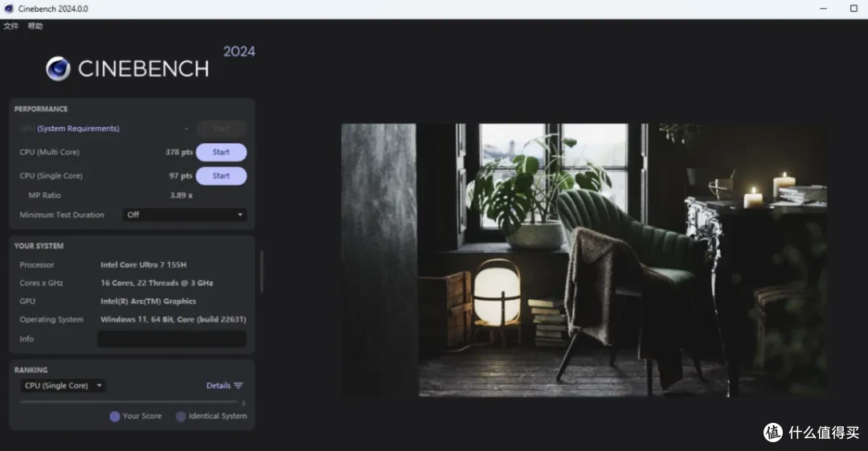This screenshot has height=451, width=868.
Task: Open the CPU (Single Core) ranking dropdown
Action: pos(63,386)
